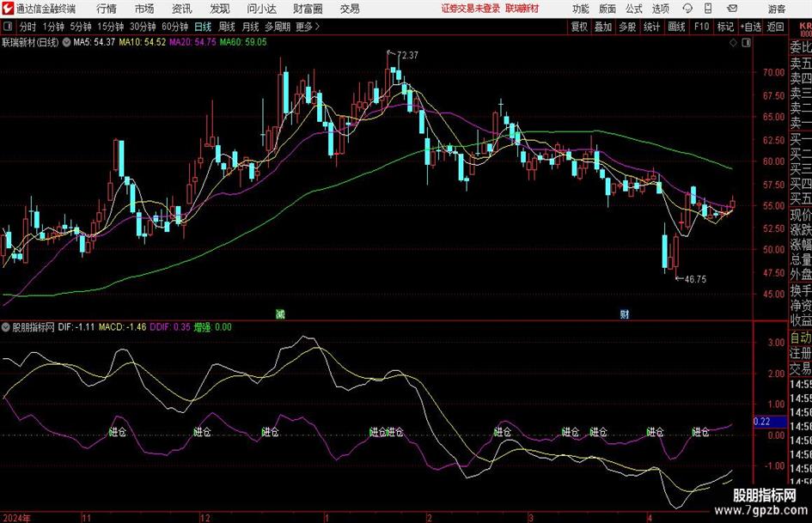Open the dropdown circle next to 股朋指标网 indicator
This screenshot has width=812, height=523.
pos(6,327)
